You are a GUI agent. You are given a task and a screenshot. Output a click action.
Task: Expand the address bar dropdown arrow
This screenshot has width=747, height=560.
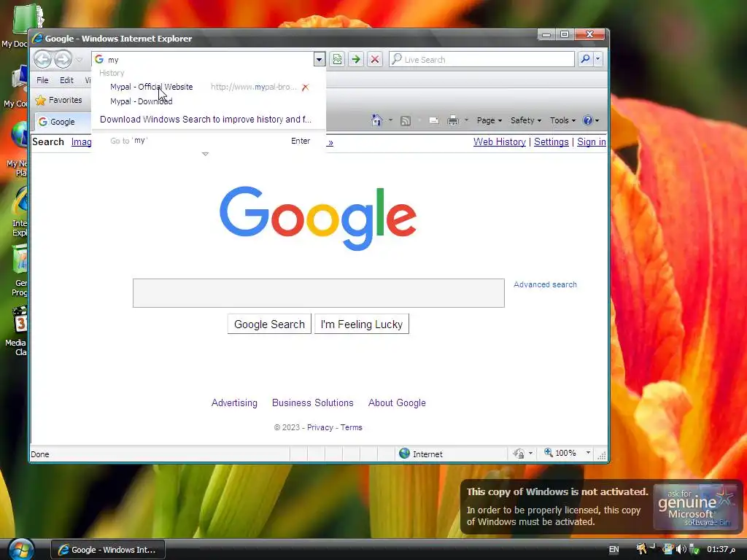coord(320,60)
